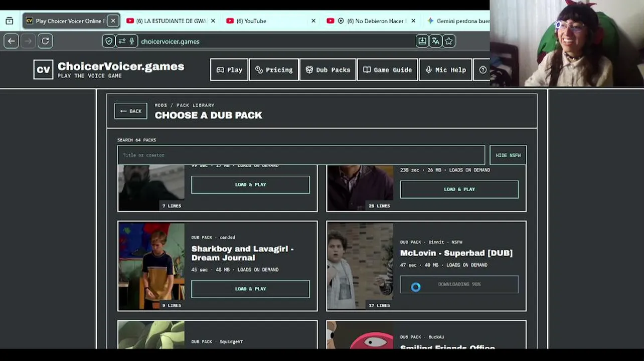The width and height of the screenshot is (644, 361).
Task: Open the tab overview icon beside first tab
Action: [10, 21]
